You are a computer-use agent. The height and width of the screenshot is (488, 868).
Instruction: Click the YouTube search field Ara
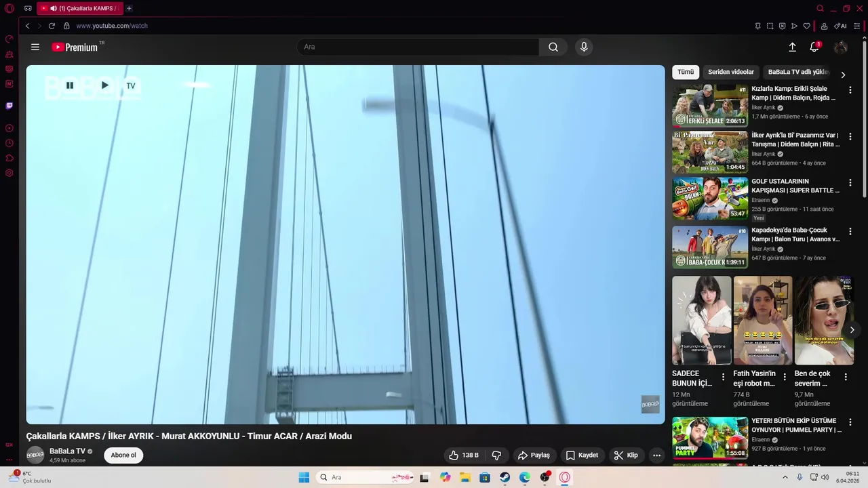(x=418, y=47)
